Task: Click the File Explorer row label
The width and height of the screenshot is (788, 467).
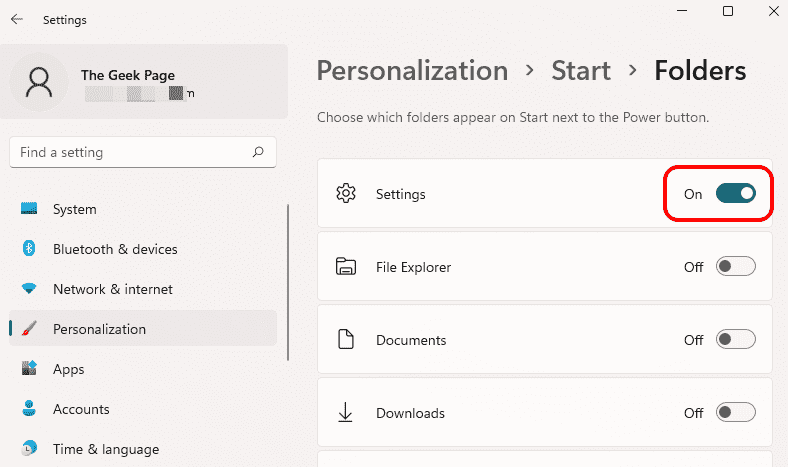Action: (x=413, y=267)
